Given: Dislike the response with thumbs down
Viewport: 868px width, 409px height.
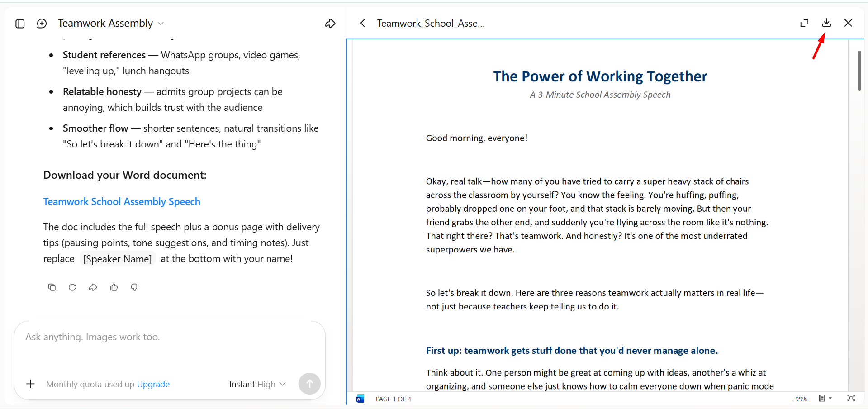Looking at the screenshot, I should [135, 287].
